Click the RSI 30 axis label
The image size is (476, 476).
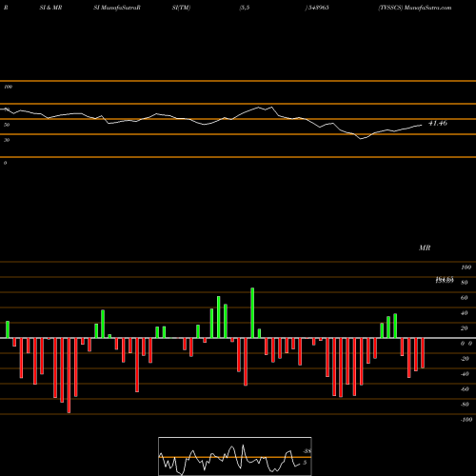[x=7, y=140]
